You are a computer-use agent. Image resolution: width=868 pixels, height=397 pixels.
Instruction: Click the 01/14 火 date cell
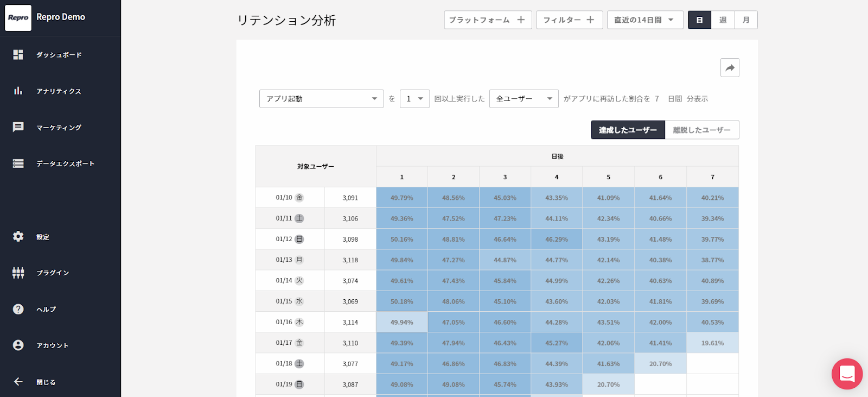[x=290, y=281]
